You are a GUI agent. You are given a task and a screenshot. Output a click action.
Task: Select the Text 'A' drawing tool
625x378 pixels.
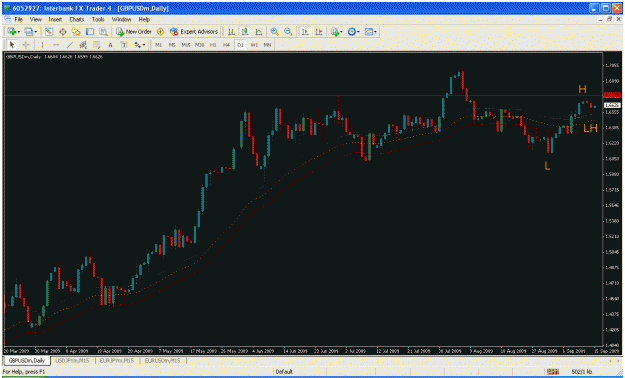tap(110, 45)
